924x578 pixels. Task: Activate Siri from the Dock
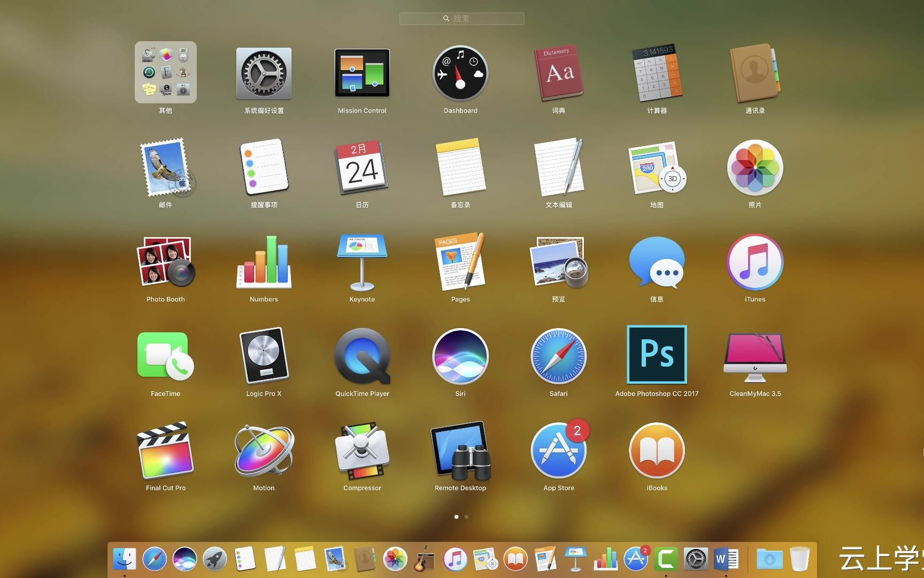pyautogui.click(x=184, y=559)
